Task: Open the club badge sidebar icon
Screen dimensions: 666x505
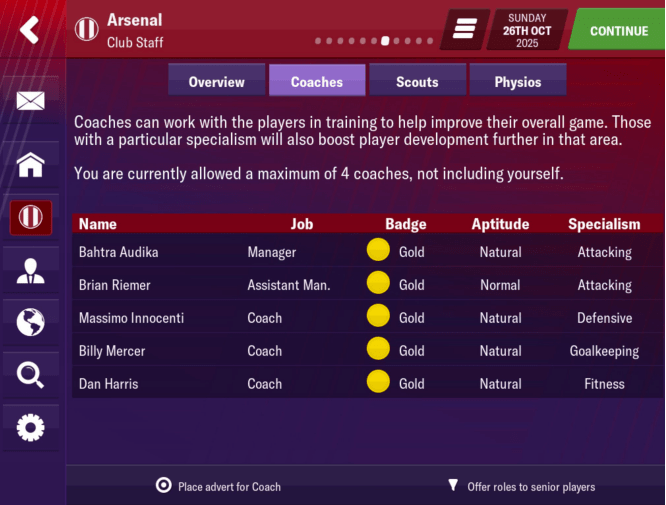Action: 31,217
